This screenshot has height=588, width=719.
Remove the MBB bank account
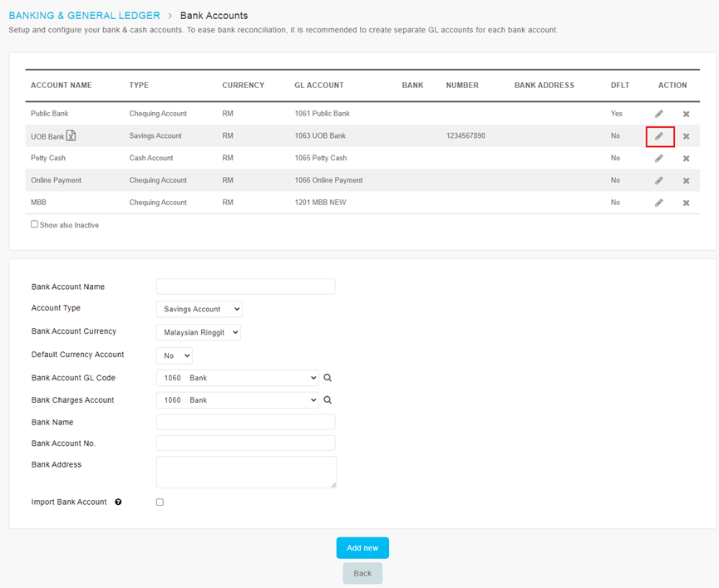click(x=686, y=203)
